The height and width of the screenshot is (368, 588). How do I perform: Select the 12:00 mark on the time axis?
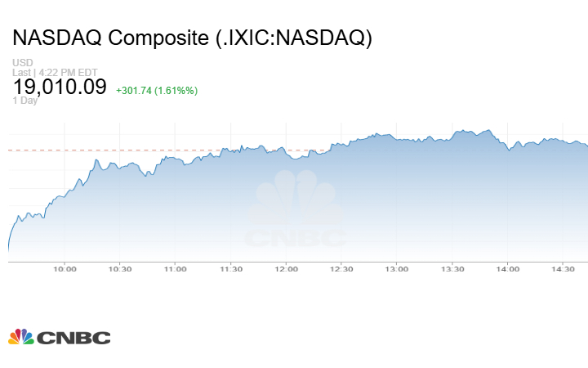(287, 269)
